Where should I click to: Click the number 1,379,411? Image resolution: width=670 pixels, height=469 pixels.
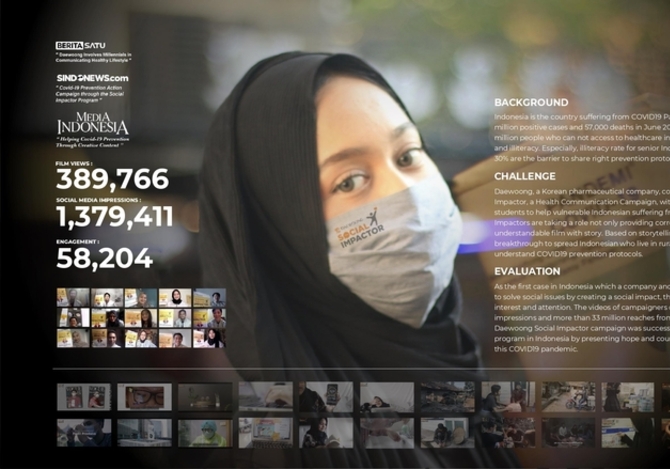click(115, 216)
